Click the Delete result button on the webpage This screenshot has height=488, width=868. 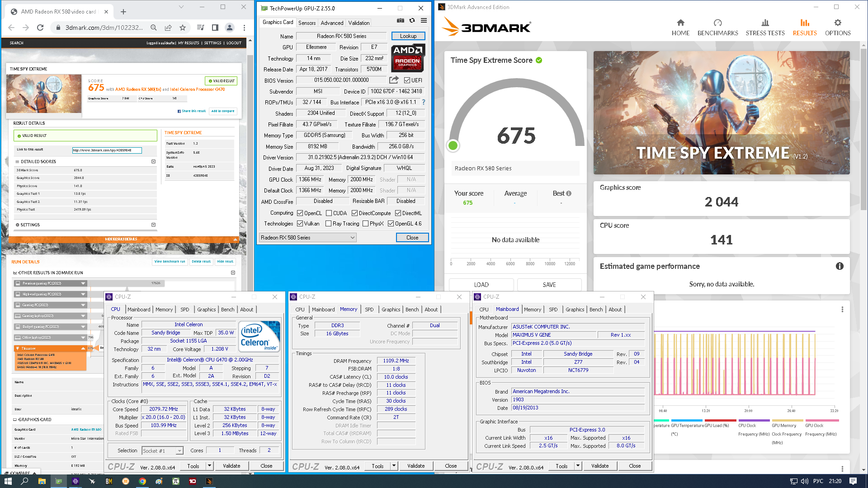point(201,262)
